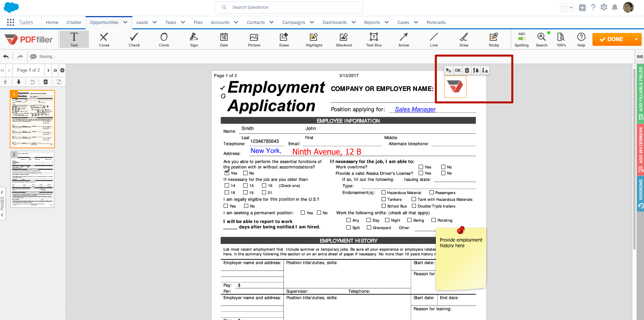Open the Versions side panel
Viewport: 644px width, 320px height.
click(641, 194)
